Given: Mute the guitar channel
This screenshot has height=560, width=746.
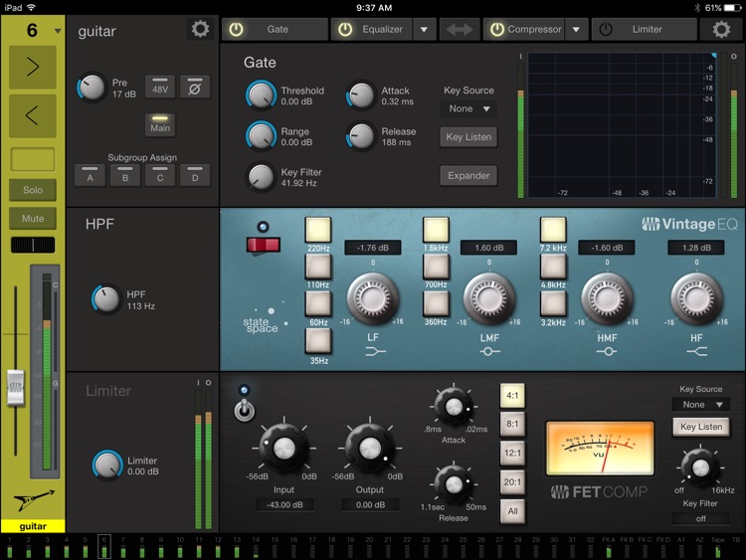Looking at the screenshot, I should (33, 219).
